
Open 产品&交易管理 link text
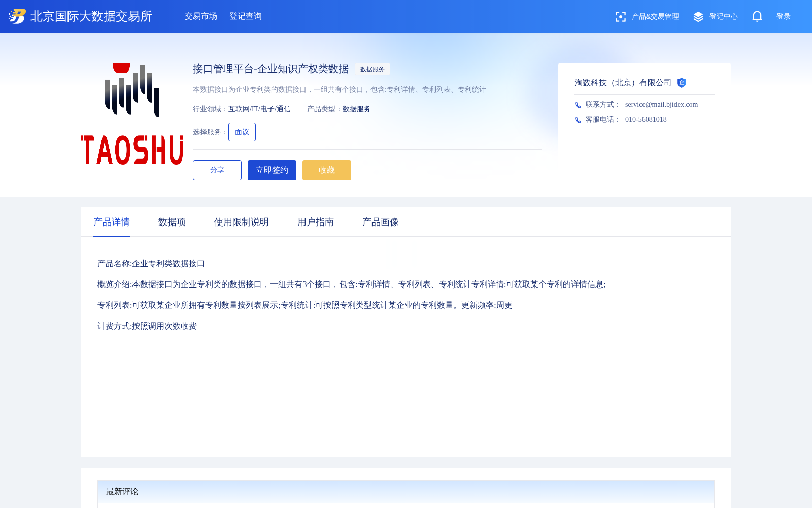point(655,17)
